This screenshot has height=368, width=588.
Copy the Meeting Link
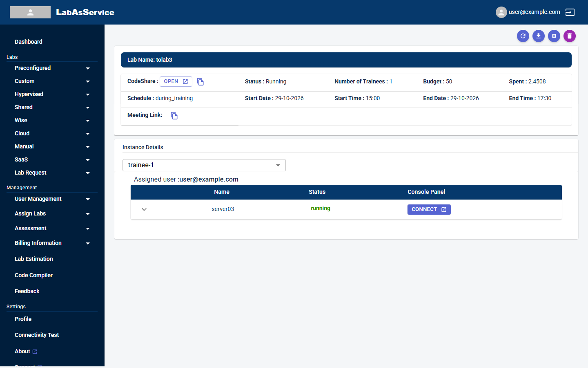174,116
